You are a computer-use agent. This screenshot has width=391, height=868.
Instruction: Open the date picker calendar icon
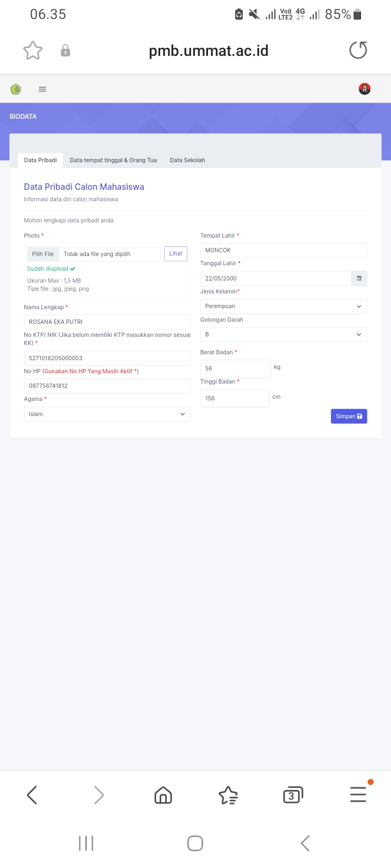(359, 278)
